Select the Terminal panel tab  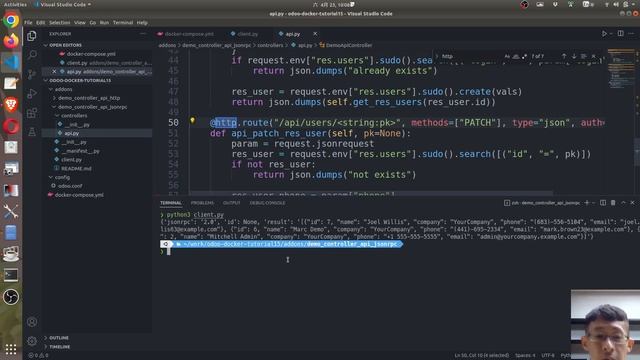pos(171,203)
